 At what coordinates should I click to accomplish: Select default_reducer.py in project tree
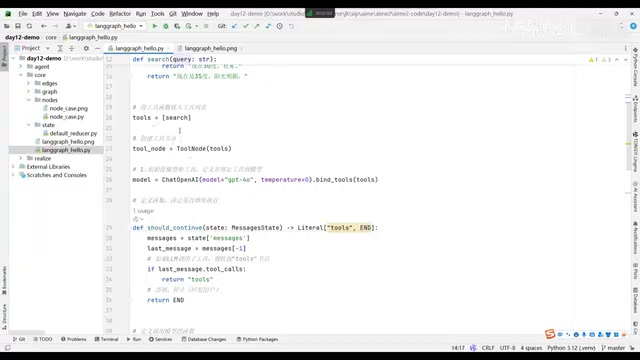73,133
